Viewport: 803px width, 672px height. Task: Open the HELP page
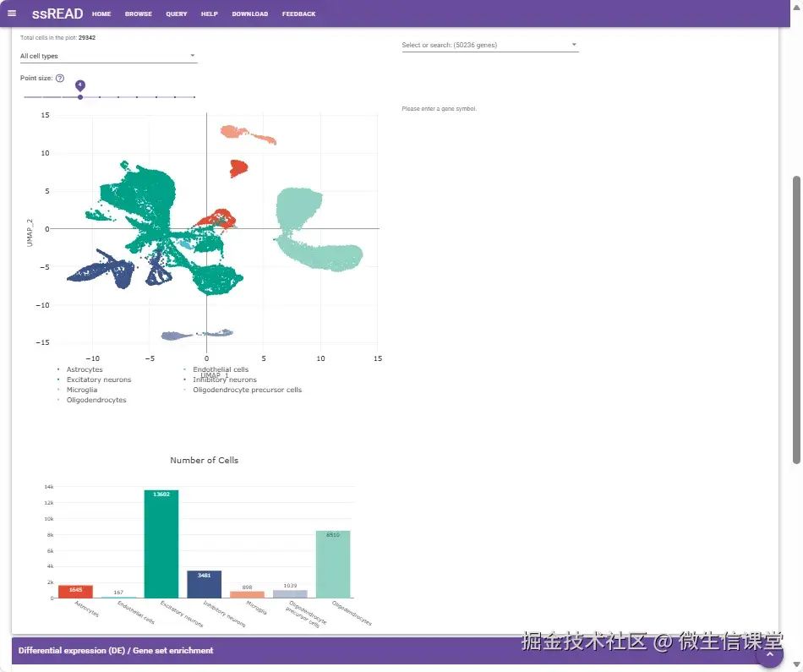tap(210, 14)
